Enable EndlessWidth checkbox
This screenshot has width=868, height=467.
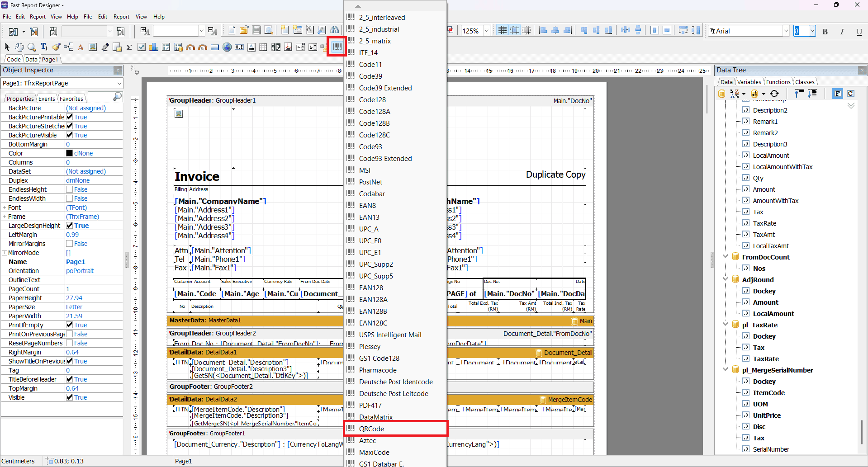[x=69, y=198]
